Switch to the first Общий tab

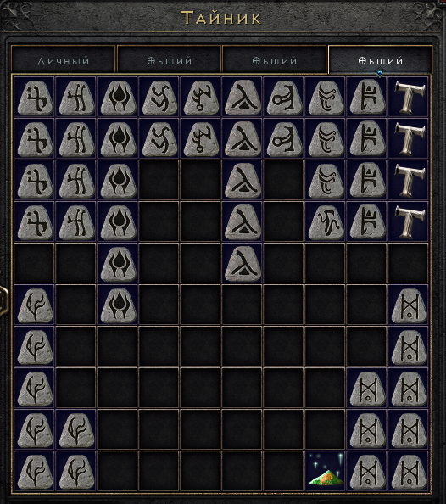(169, 60)
